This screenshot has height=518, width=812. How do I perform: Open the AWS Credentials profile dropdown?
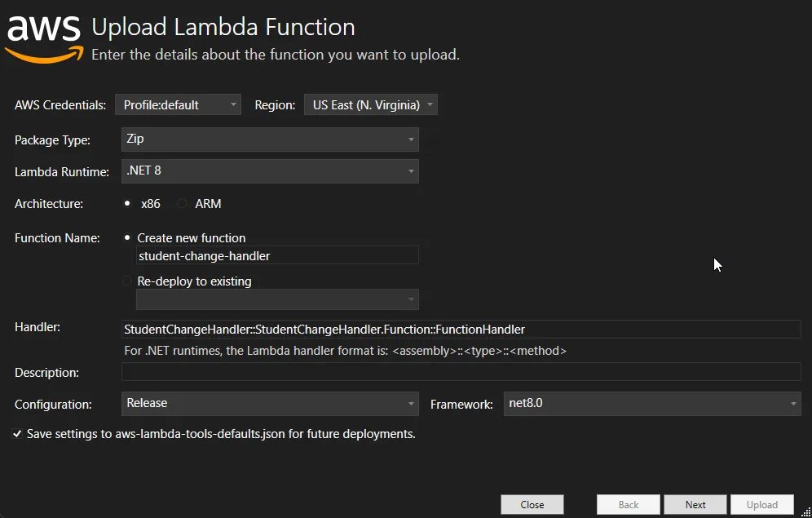click(x=178, y=104)
